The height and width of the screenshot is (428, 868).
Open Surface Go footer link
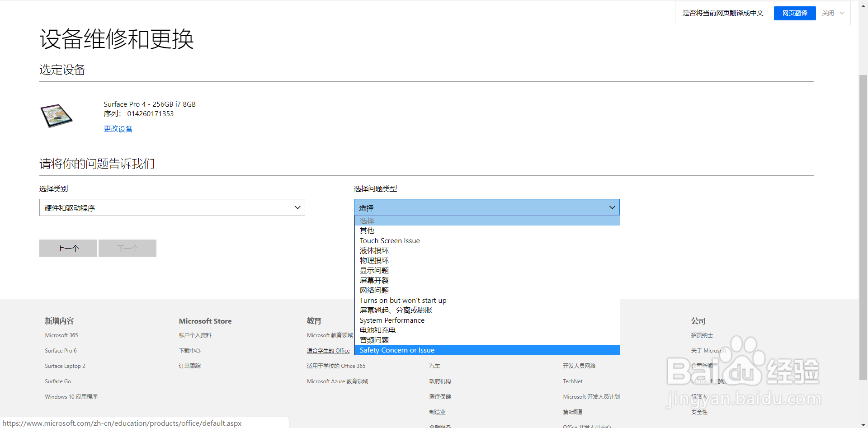click(58, 381)
